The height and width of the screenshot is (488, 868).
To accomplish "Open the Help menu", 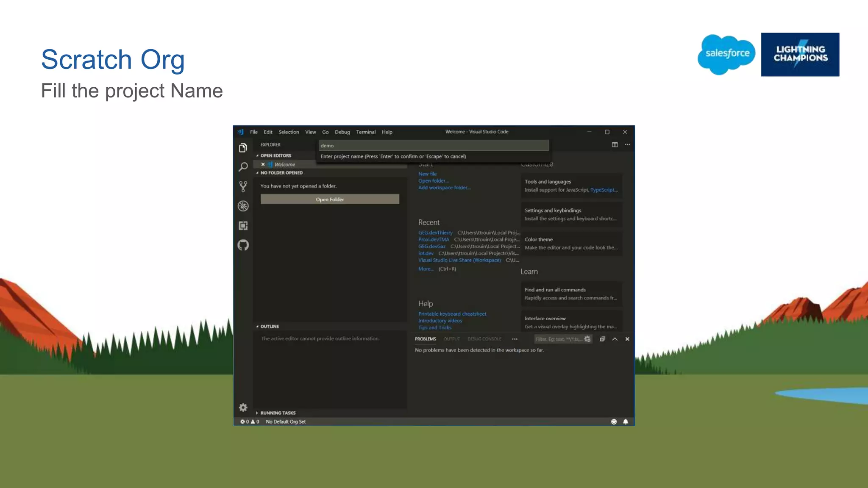I will tap(387, 132).
